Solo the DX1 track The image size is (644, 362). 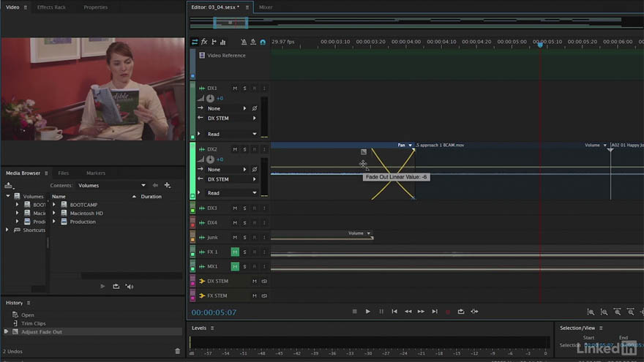(x=244, y=88)
